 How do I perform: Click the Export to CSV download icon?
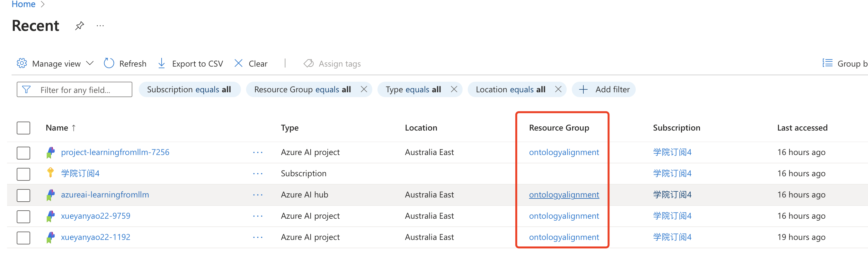pos(162,63)
